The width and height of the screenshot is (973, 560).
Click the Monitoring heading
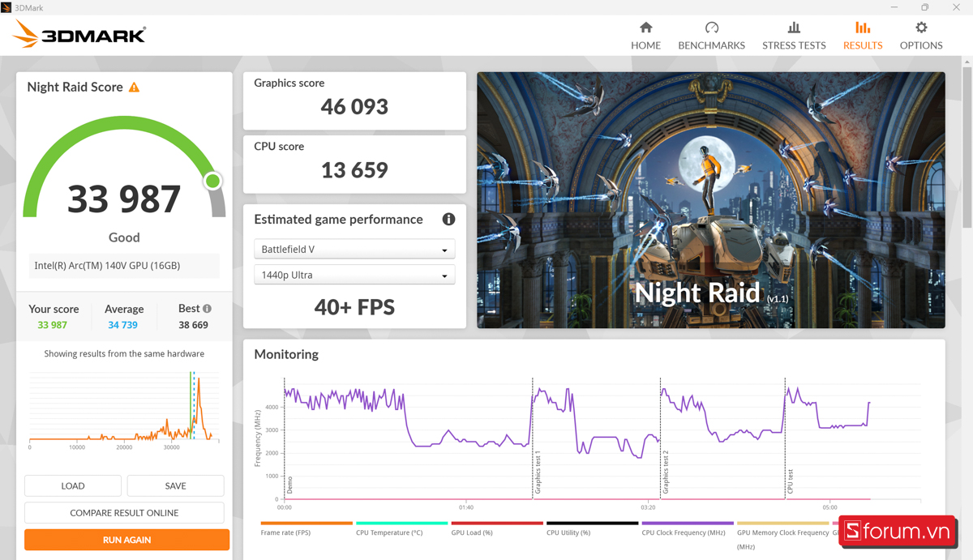(286, 354)
